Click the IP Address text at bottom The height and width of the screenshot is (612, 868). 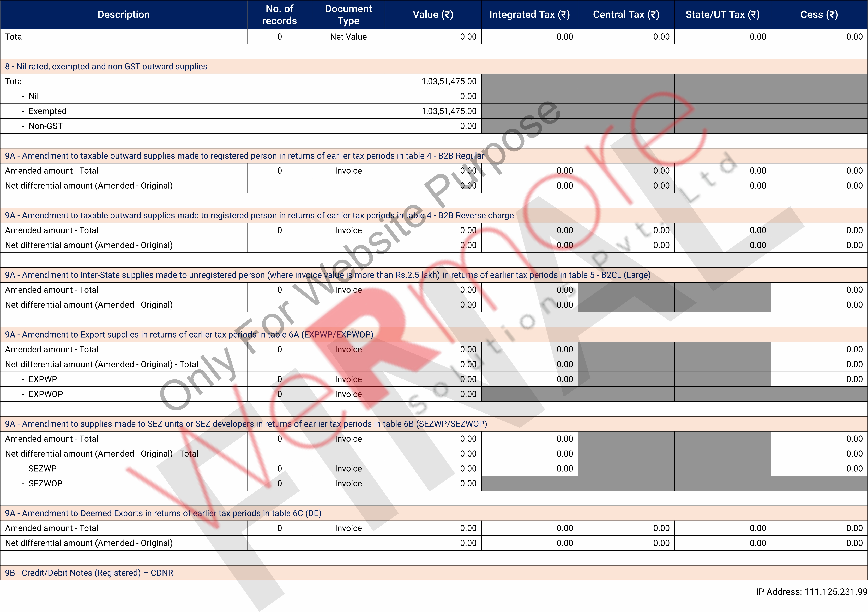pos(811,592)
